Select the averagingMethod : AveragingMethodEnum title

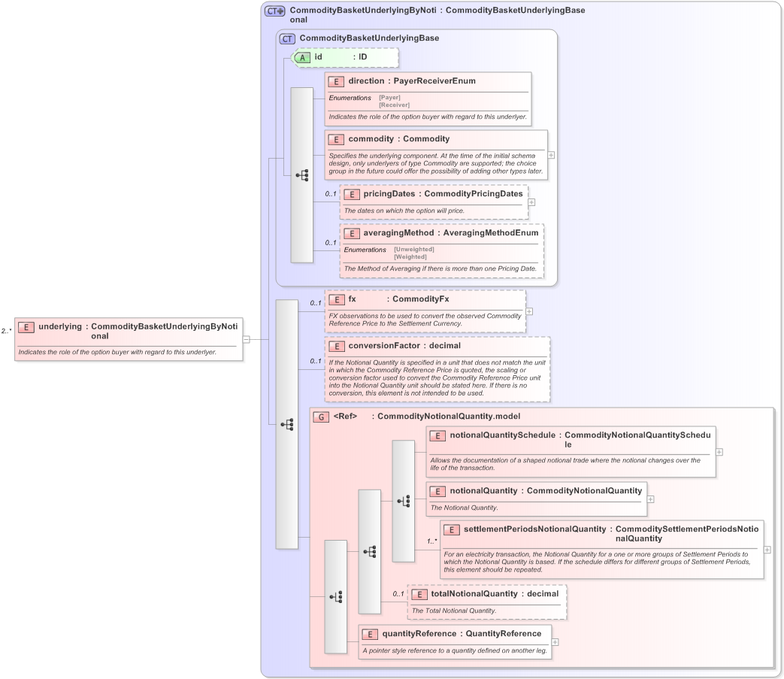click(451, 233)
